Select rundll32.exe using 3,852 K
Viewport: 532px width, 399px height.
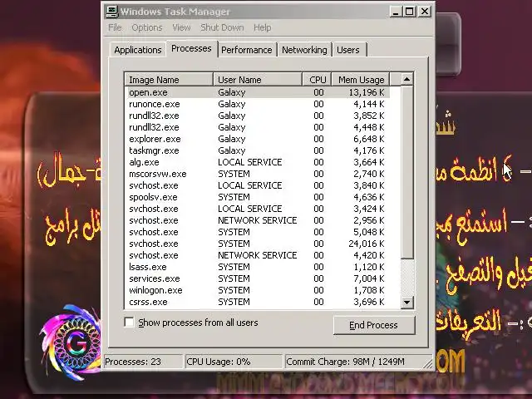[257, 116]
